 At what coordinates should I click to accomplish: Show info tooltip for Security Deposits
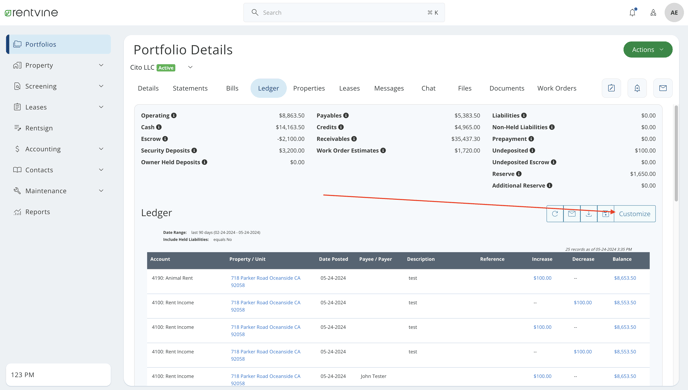[194, 150]
